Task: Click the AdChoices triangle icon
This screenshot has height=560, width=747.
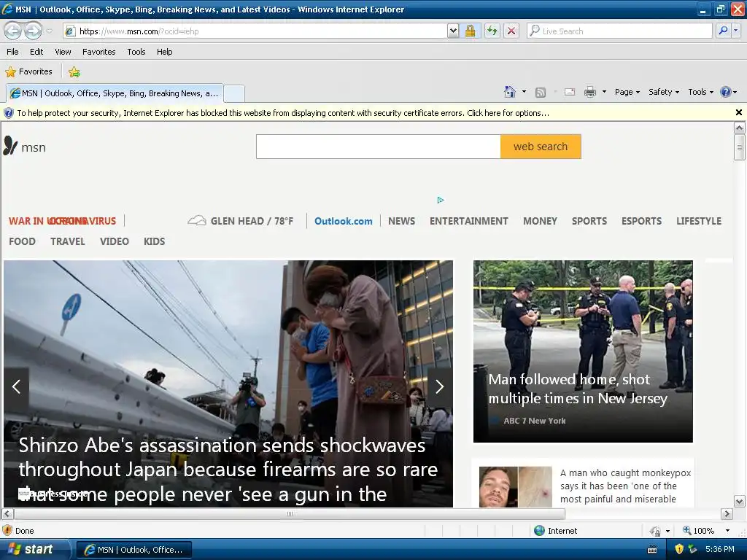Action: pyautogui.click(x=441, y=200)
